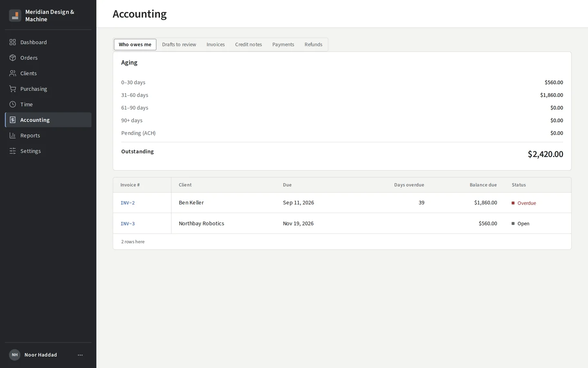Screen dimensions: 588x368
Task: Click the 2 rows here footer text
Action: coord(133,242)
